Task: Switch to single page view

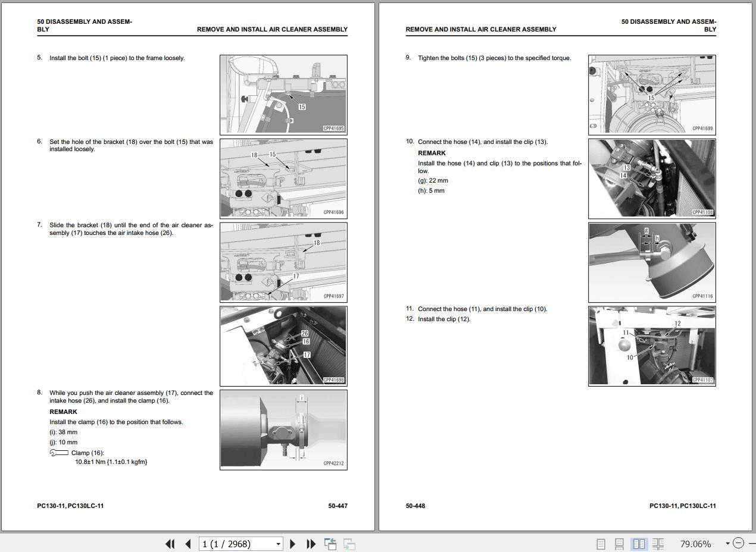Action: click(601, 544)
